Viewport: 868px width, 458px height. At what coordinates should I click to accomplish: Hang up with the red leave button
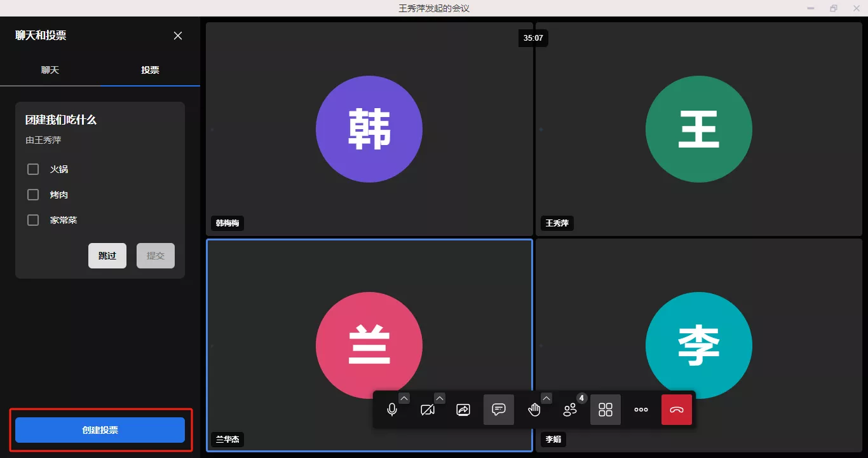click(677, 410)
